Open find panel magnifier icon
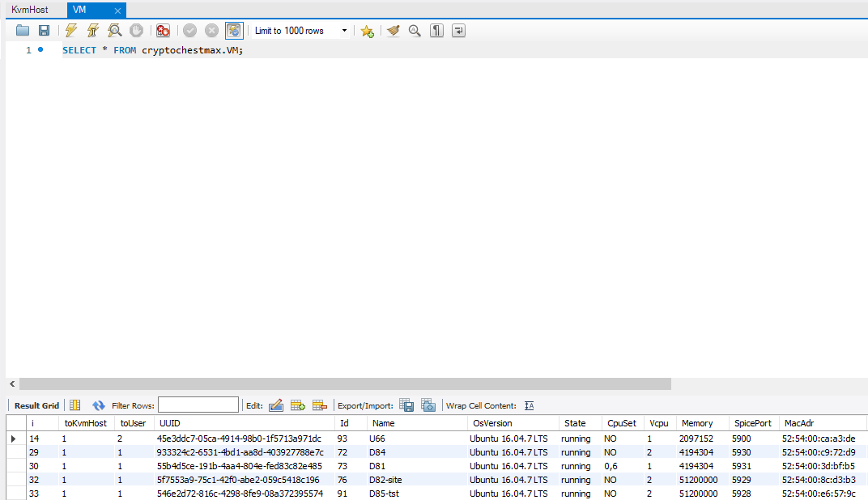 (415, 31)
